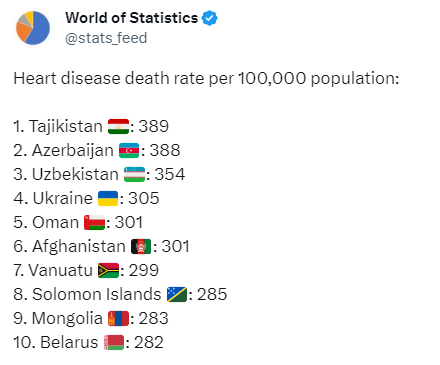
Task: Click the Solomon Islands flag emoji
Action: point(177,294)
